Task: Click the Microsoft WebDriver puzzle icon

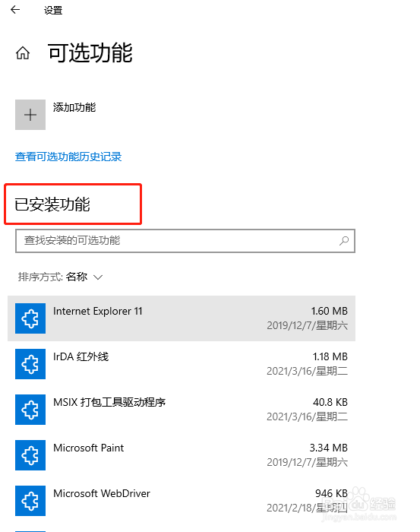Action: (30, 501)
